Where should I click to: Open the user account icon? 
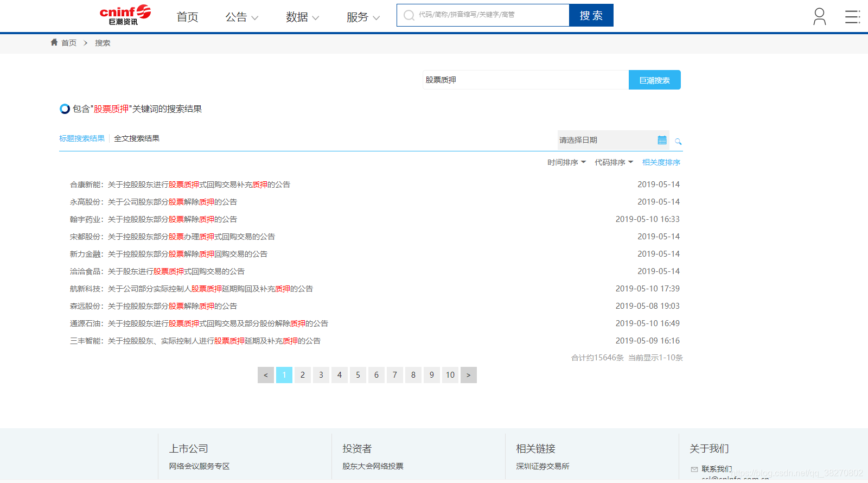pos(820,16)
